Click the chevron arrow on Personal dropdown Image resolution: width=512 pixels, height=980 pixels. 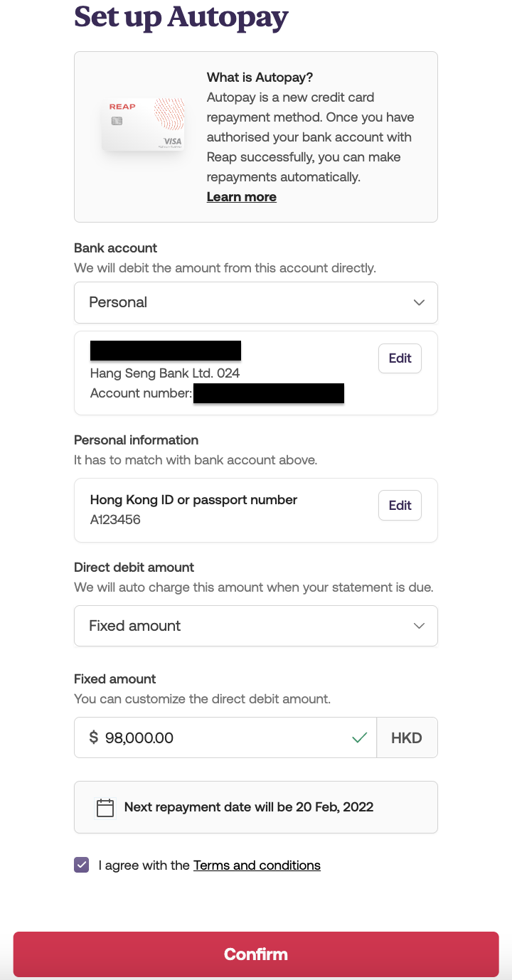click(x=419, y=302)
